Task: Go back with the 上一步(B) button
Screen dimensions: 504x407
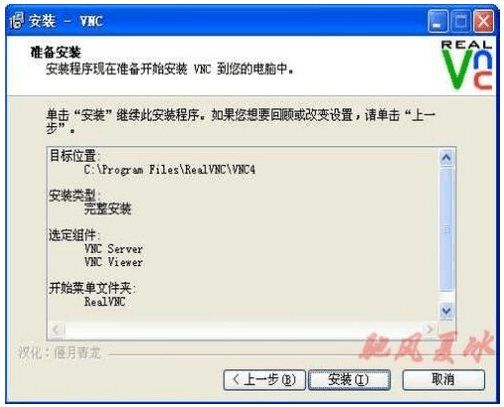Action: coord(264,379)
